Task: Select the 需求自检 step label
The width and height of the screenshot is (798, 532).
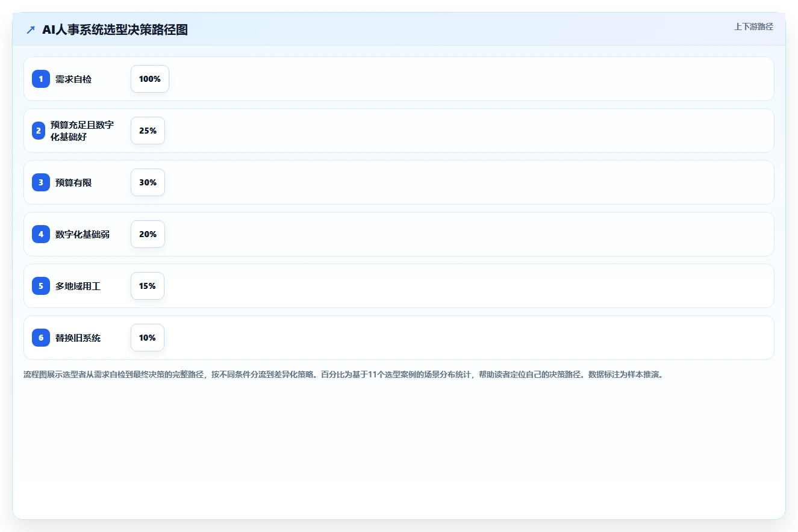Action: tap(73, 79)
